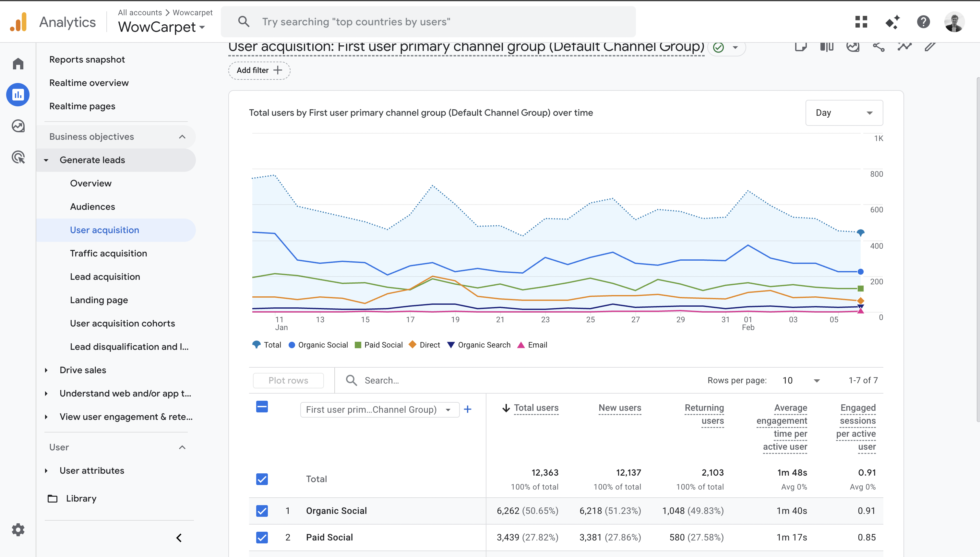980x557 pixels.
Task: Open Admin settings gear icon
Action: pyautogui.click(x=18, y=529)
